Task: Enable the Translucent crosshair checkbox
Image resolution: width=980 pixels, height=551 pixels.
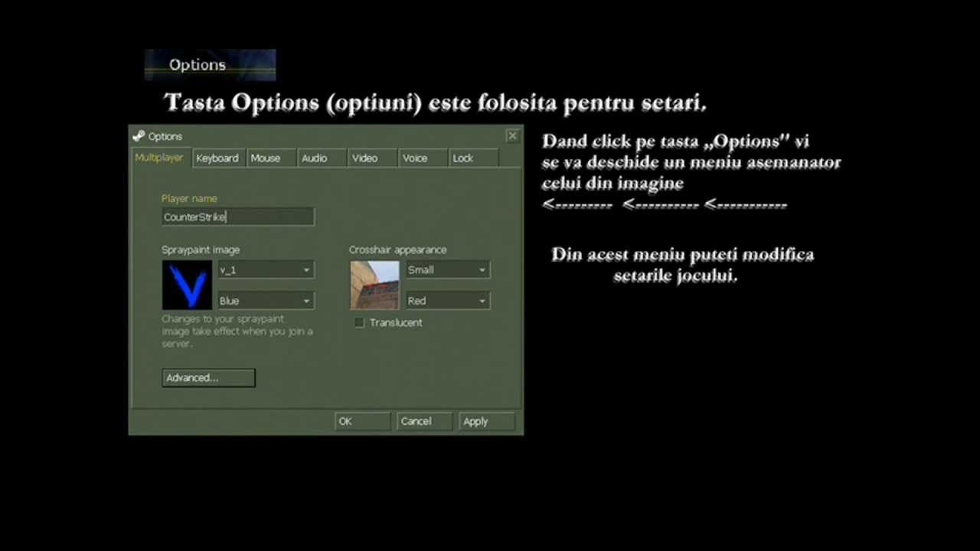Action: point(359,323)
